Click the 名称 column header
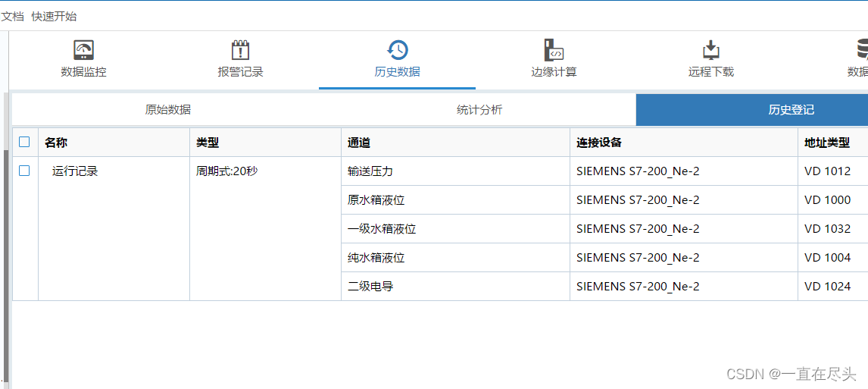Image resolution: width=868 pixels, height=389 pixels. tap(114, 143)
